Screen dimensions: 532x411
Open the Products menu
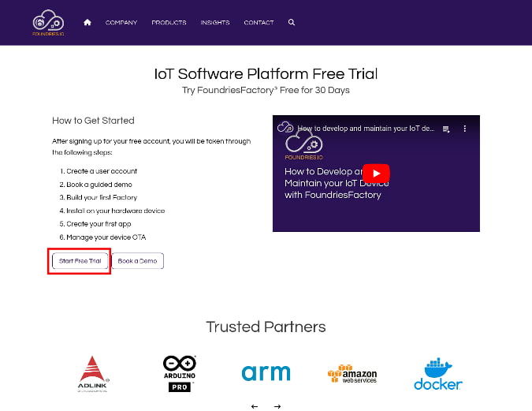169,23
